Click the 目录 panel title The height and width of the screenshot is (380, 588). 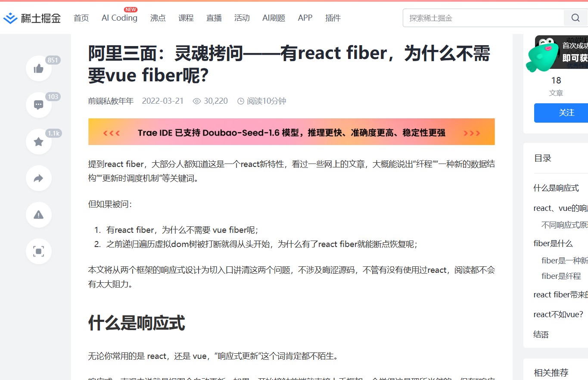click(543, 158)
